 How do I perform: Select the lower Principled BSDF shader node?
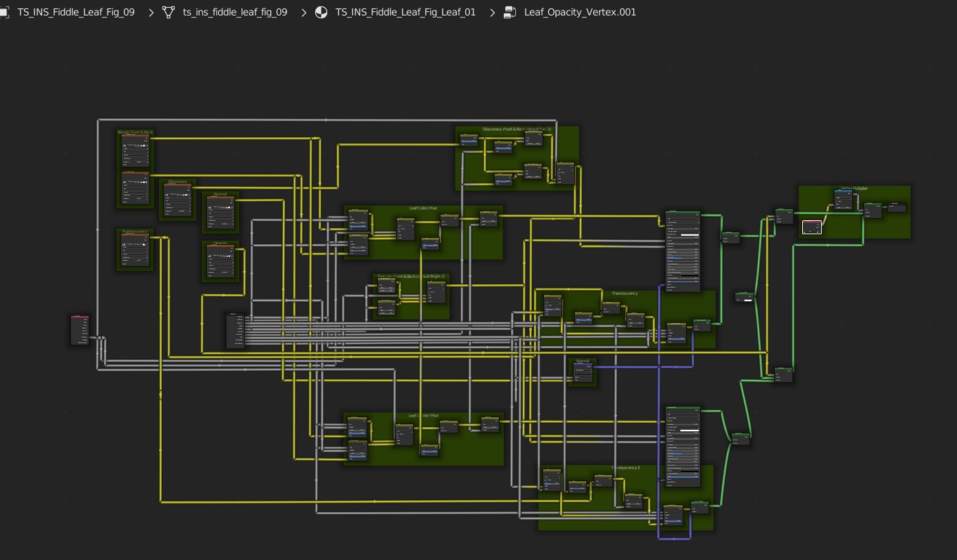tap(683, 446)
